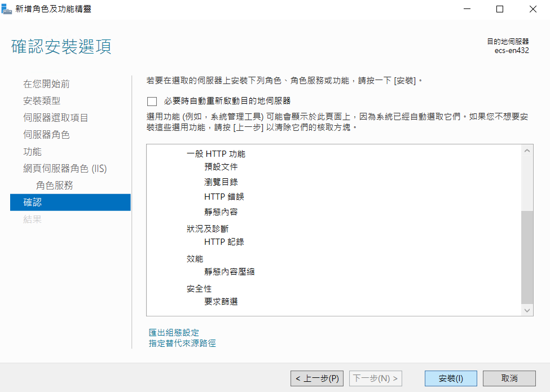550x392 pixels.
Task: Start installation with 安裝(I) button
Action: point(451,378)
